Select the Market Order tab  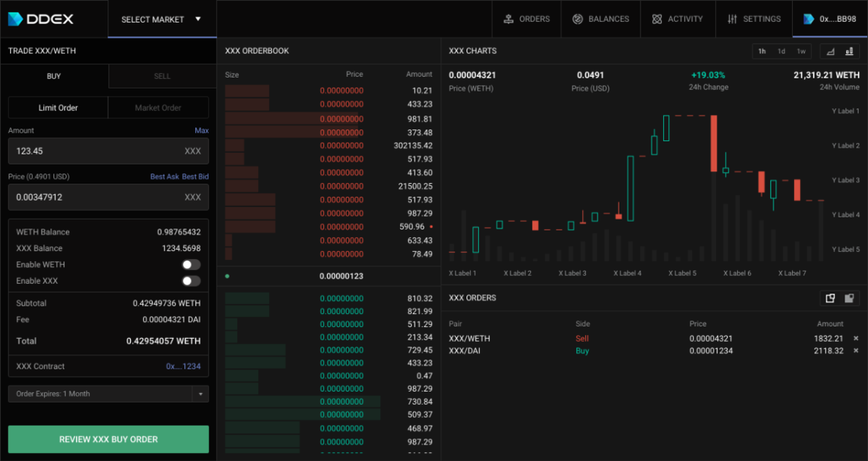[158, 108]
